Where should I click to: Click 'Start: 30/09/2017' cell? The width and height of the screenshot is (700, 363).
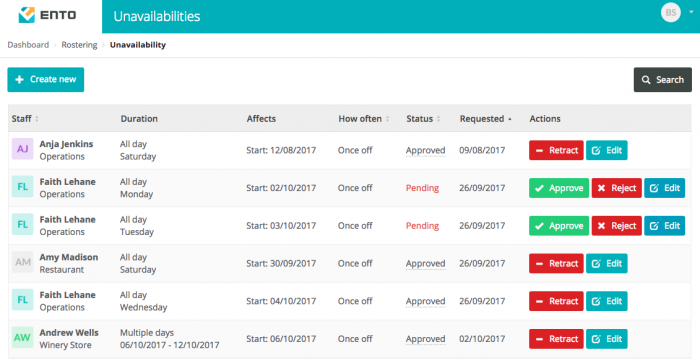[x=281, y=263]
